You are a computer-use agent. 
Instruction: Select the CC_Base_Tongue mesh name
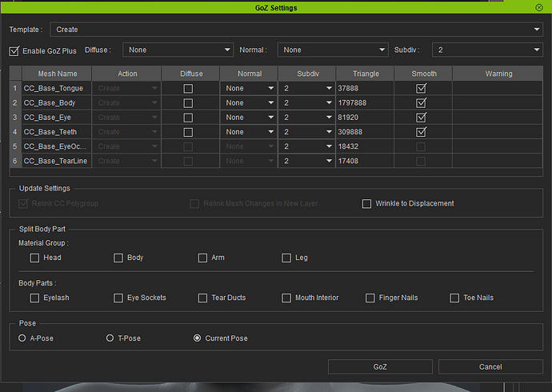[x=54, y=88]
